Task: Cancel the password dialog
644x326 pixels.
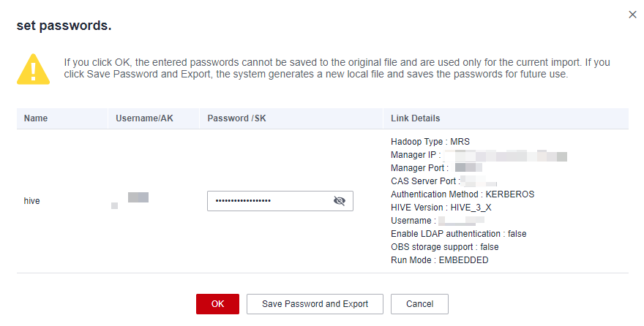Action: 420,304
